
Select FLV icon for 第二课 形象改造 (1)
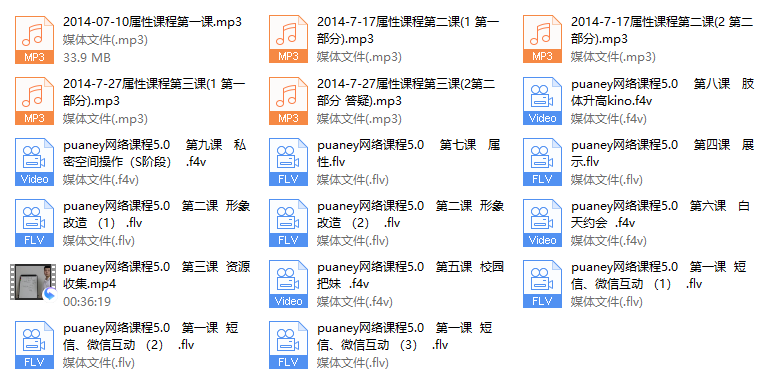click(34, 223)
